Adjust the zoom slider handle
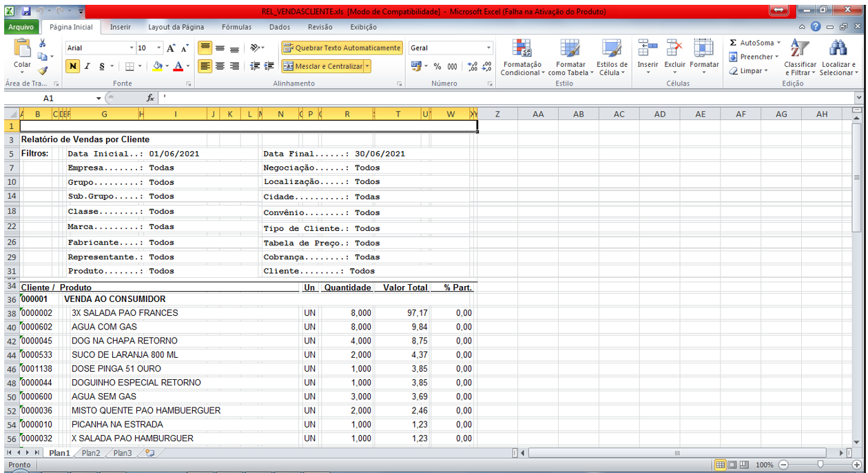 [820, 465]
